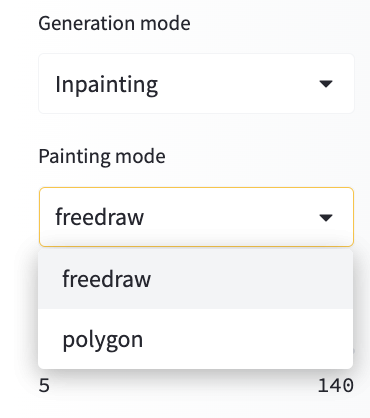Viewport: 370px width, 418px height.
Task: Expand the Inpainting select box
Action: 196,84
